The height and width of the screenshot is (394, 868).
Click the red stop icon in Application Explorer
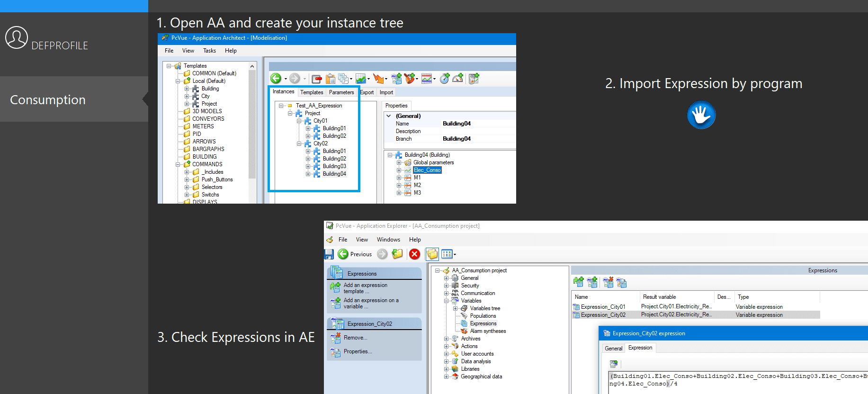point(414,254)
